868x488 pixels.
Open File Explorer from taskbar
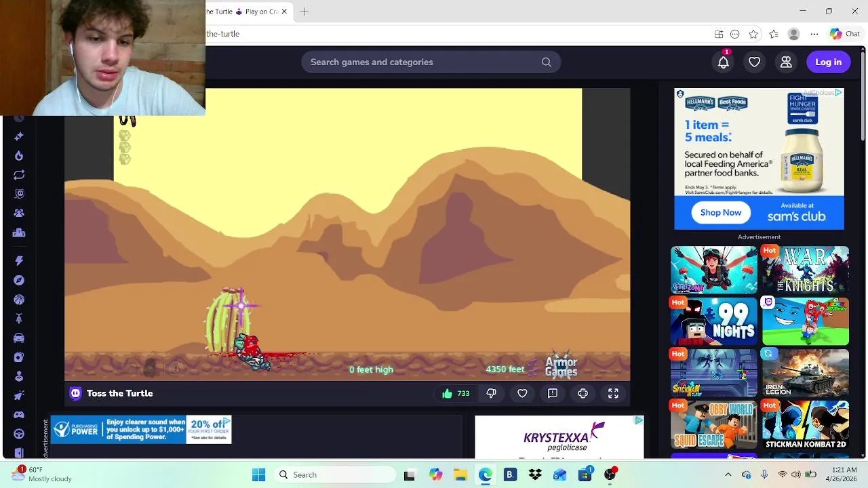460,475
